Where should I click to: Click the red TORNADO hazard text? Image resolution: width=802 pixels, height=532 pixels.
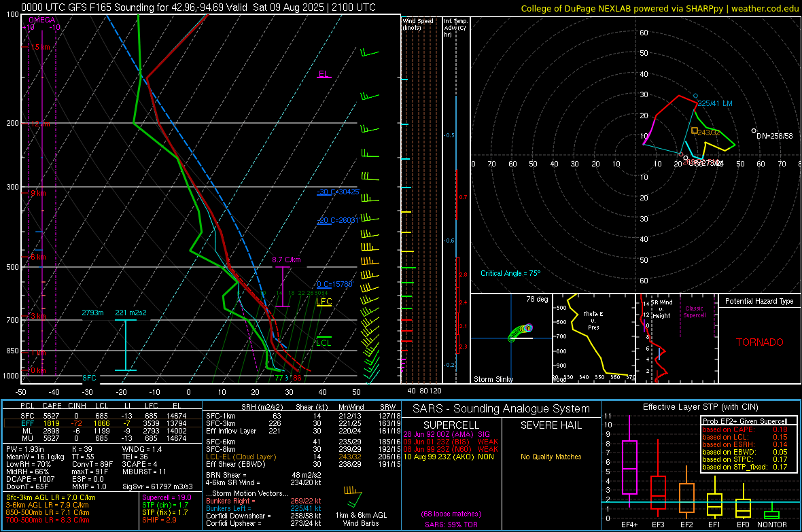pyautogui.click(x=760, y=342)
